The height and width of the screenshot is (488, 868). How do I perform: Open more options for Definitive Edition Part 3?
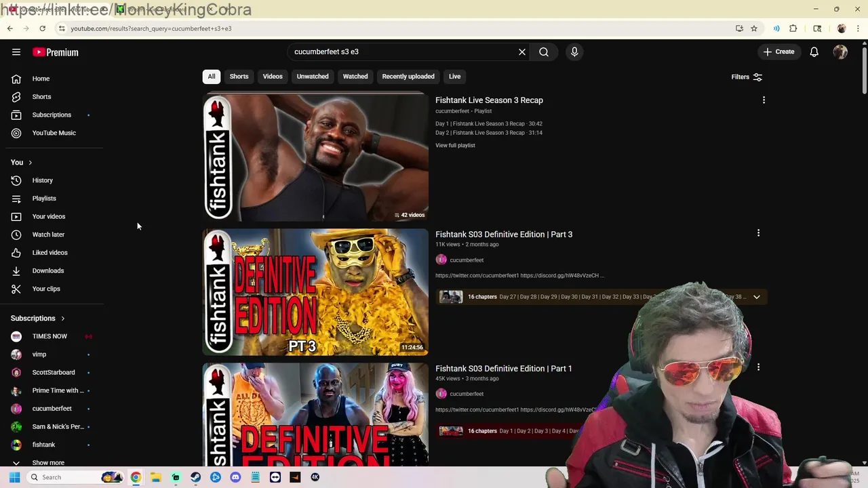pos(758,233)
